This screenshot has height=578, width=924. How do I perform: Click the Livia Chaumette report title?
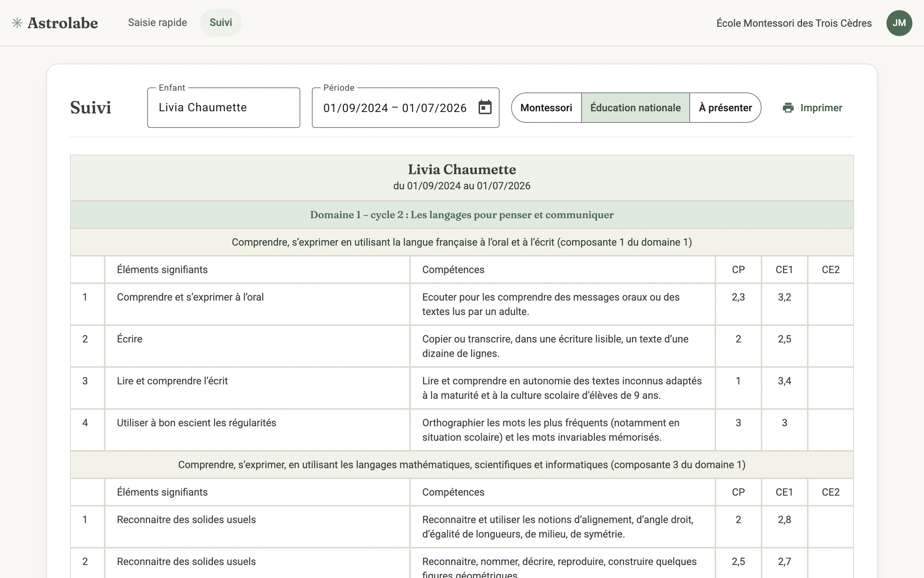pyautogui.click(x=462, y=169)
